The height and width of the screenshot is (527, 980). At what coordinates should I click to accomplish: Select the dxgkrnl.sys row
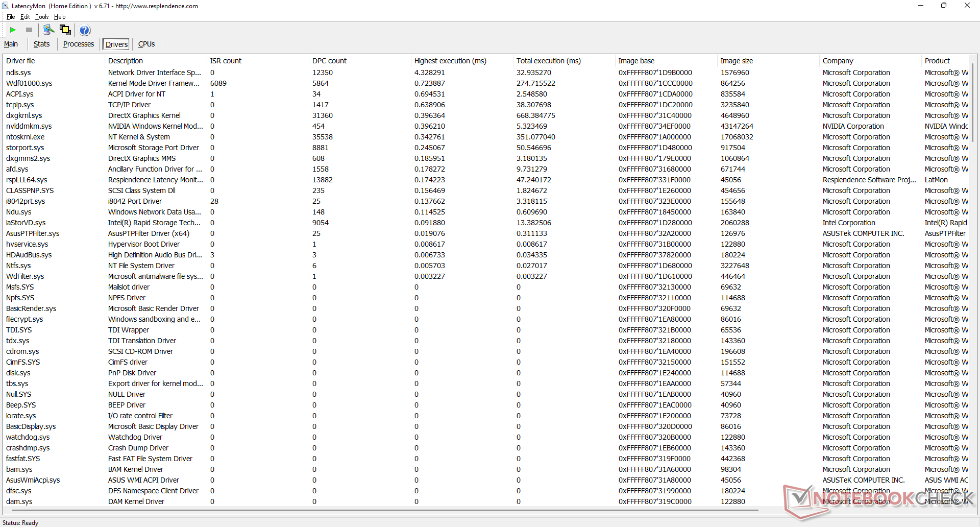pyautogui.click(x=486, y=115)
